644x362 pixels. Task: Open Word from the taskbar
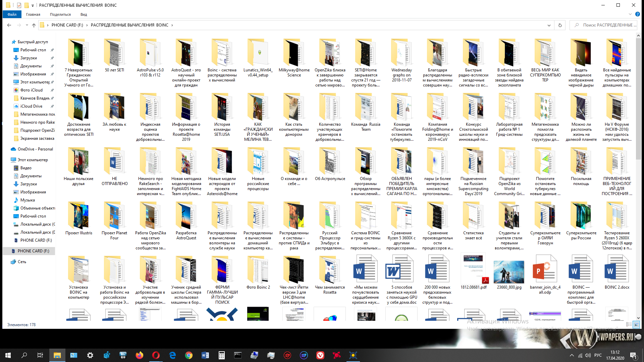point(205,355)
